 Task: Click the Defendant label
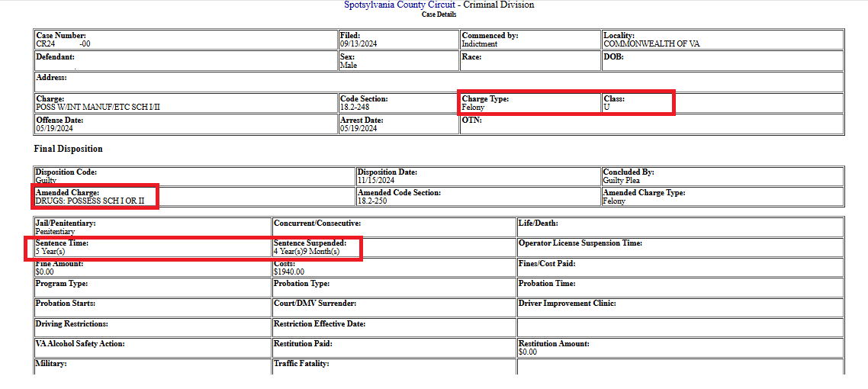(56, 56)
